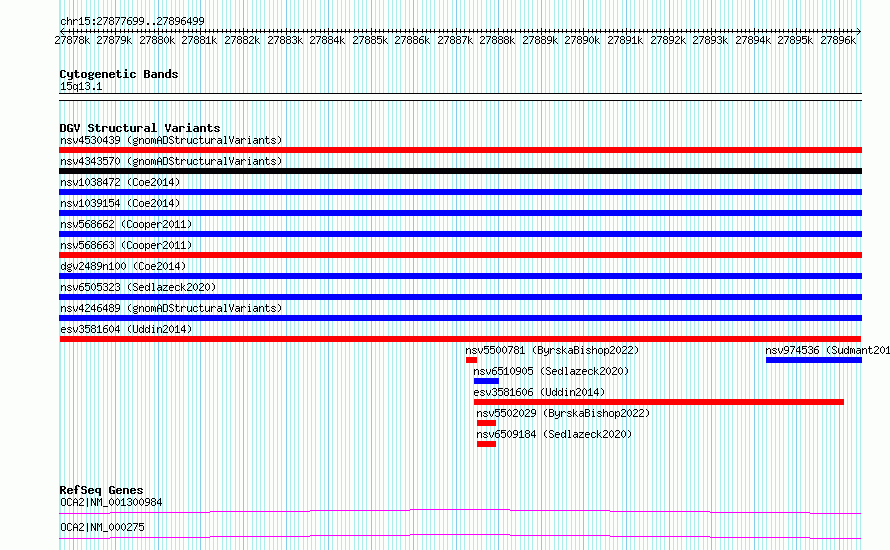Click the 27892k ruler tick label

[668, 40]
